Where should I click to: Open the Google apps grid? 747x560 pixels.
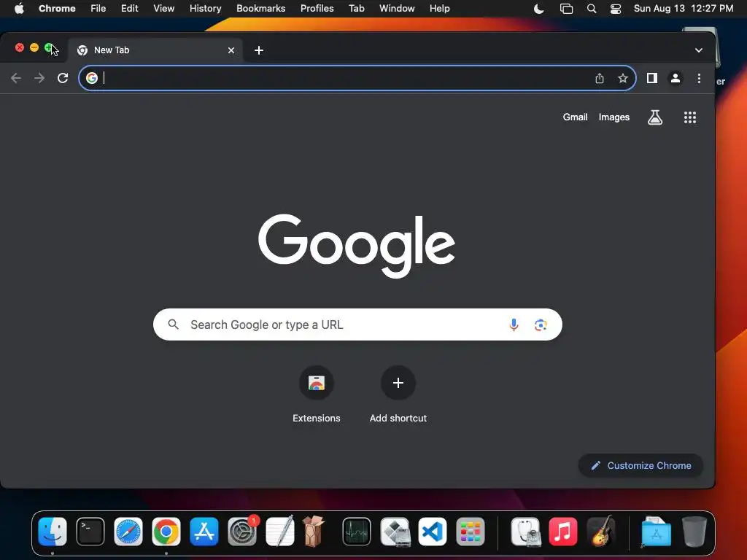pyautogui.click(x=690, y=117)
